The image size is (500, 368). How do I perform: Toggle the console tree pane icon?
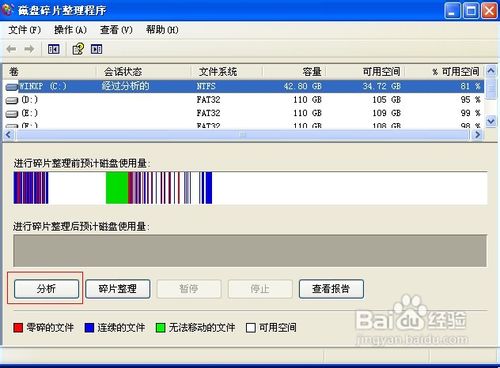(54, 49)
